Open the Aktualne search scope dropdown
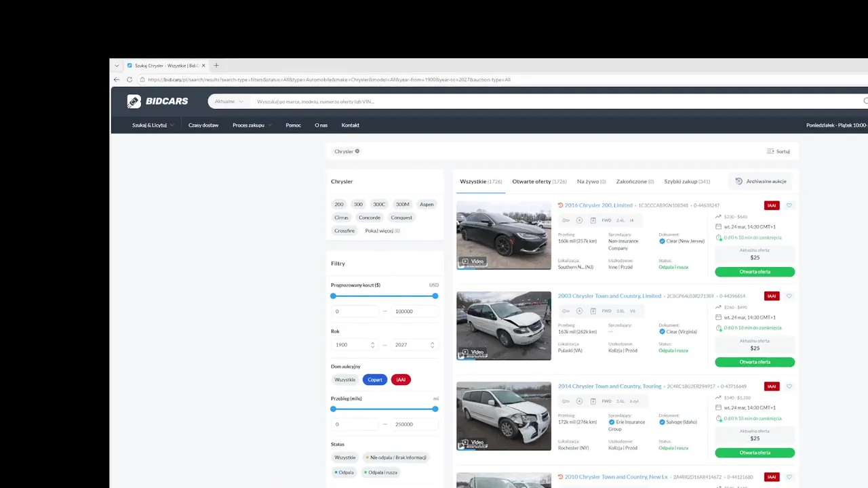Viewport: 868px width, 488px height. click(229, 102)
